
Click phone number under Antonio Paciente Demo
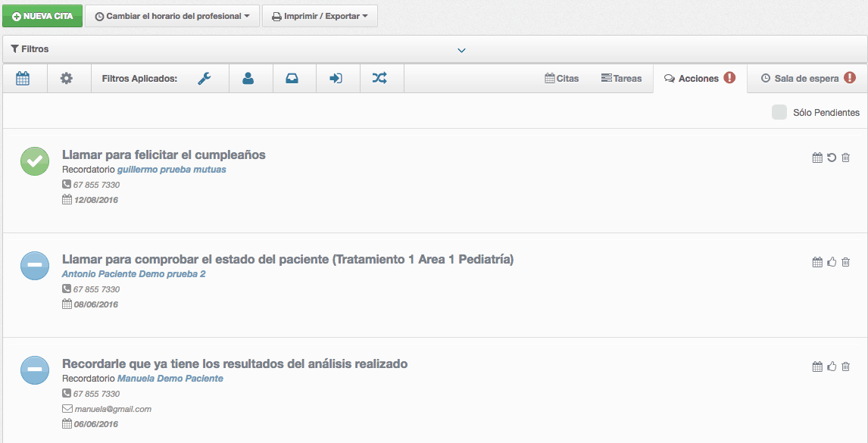pyautogui.click(x=96, y=289)
